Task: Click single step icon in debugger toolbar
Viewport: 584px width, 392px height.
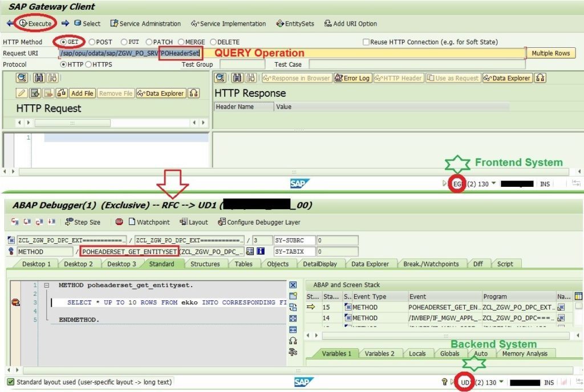Action: pos(15,222)
